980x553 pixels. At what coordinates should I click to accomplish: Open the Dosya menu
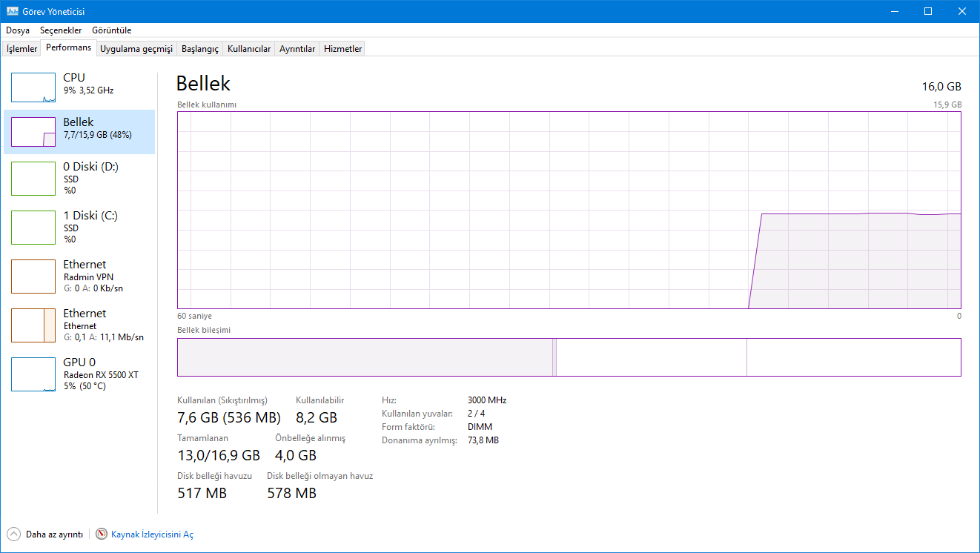[x=18, y=30]
